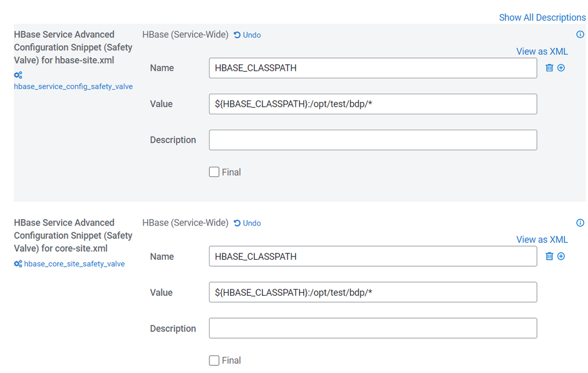
Task: Open hbase_core_site_safety_valve link
Action: point(74,264)
